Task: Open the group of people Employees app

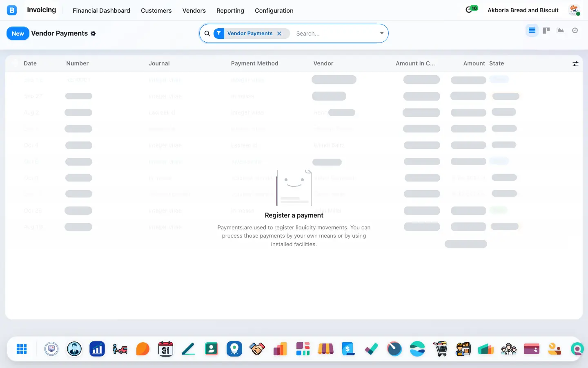Action: coord(509,349)
